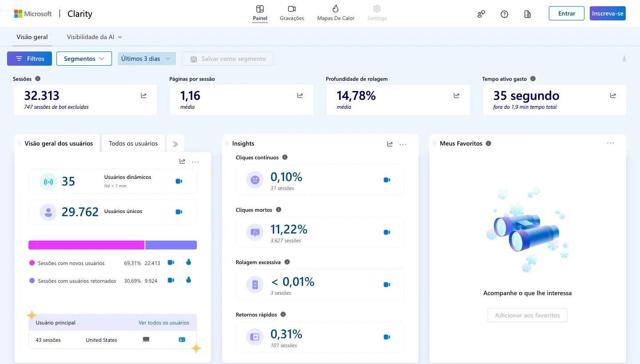This screenshot has height=364, width=640.
Task: Expand more tabs with double chevron
Action: [176, 144]
